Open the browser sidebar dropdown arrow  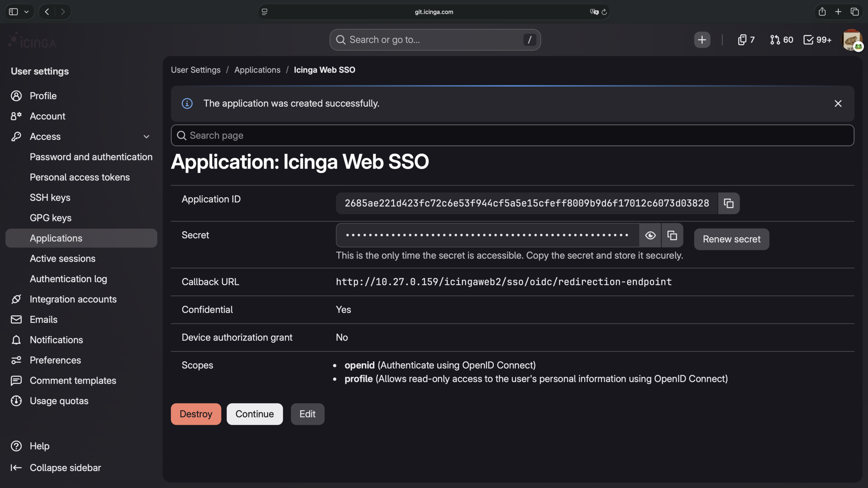[x=26, y=12]
